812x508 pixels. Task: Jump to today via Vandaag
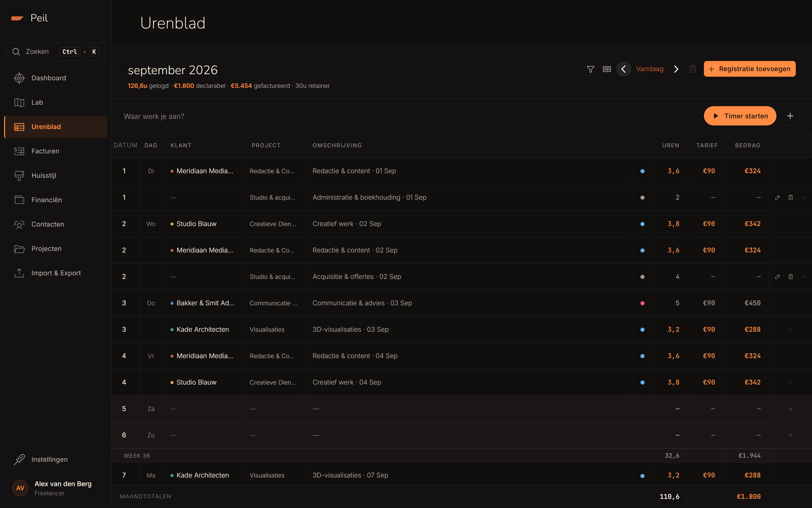tap(650, 69)
